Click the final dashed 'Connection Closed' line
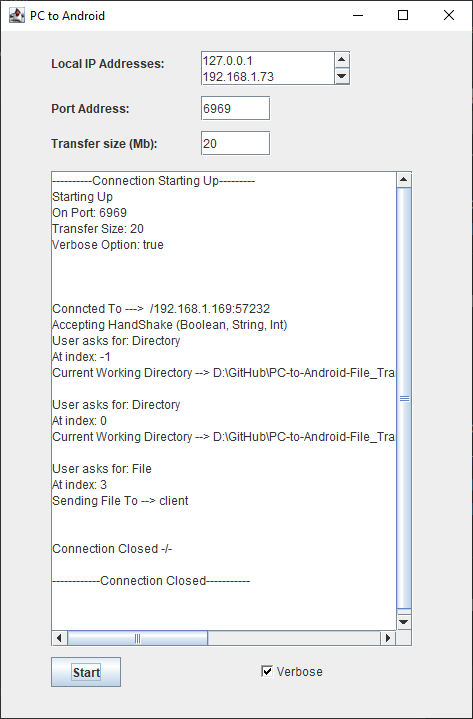473x719 pixels. 151,581
